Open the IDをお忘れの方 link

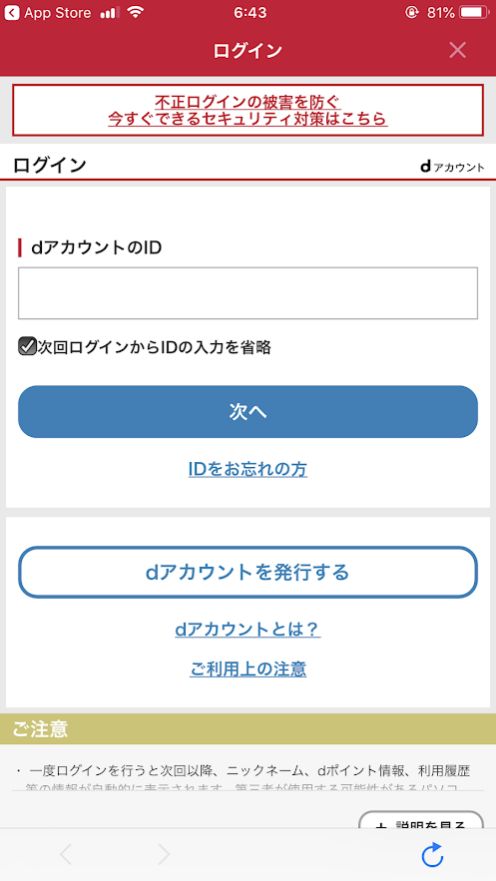coord(248,469)
